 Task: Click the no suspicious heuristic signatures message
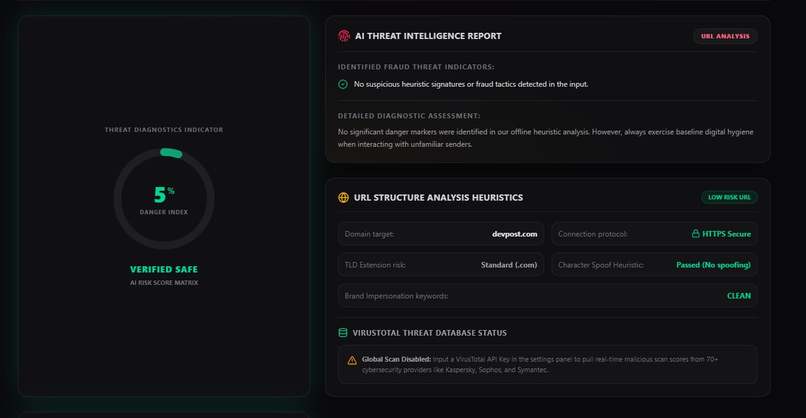pyautogui.click(x=471, y=84)
